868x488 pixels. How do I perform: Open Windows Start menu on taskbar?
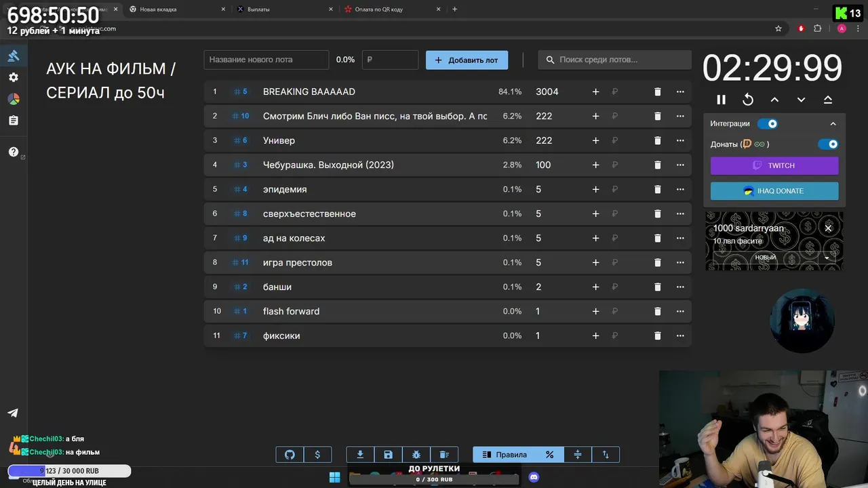[x=334, y=477]
